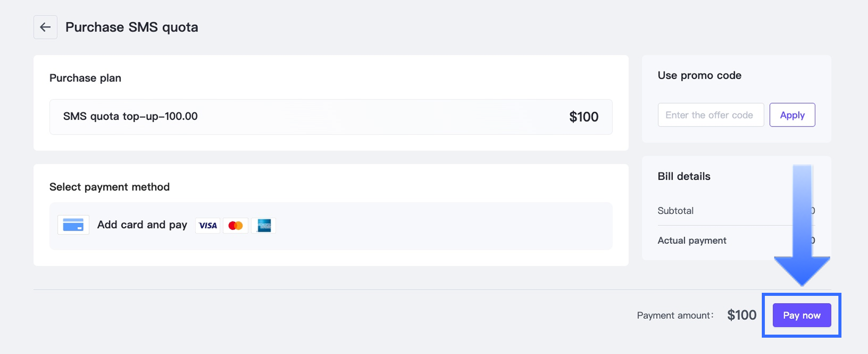
Task: Click the back arrow button
Action: (x=45, y=27)
